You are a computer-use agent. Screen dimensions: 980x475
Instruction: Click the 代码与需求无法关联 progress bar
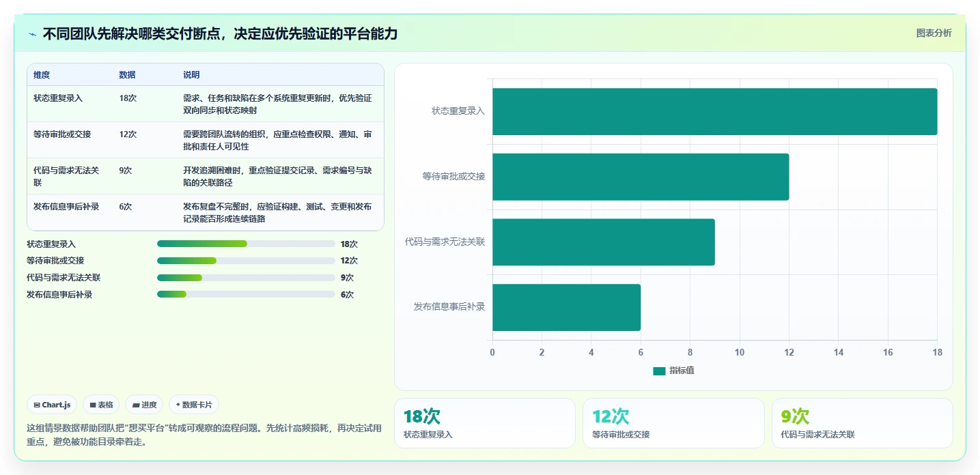[x=246, y=278]
